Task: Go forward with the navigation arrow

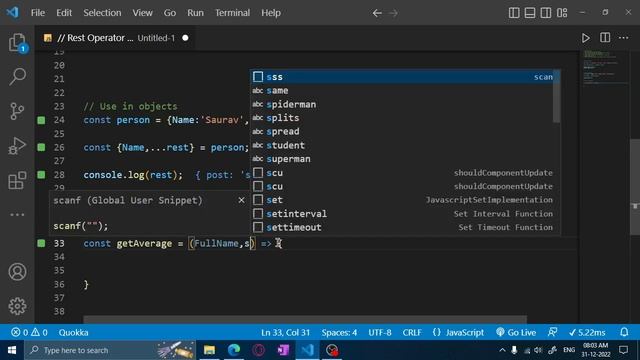Action: pos(393,13)
